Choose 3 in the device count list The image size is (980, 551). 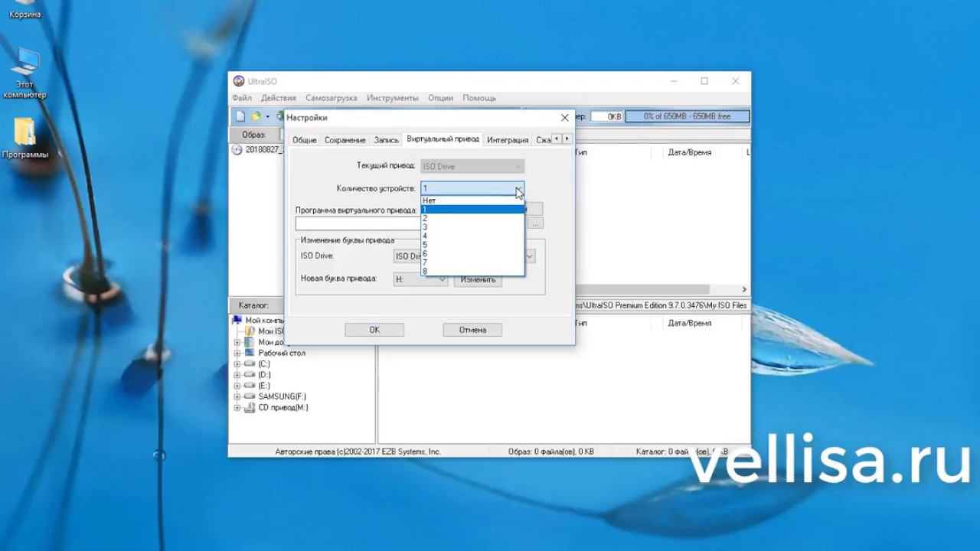coord(472,227)
